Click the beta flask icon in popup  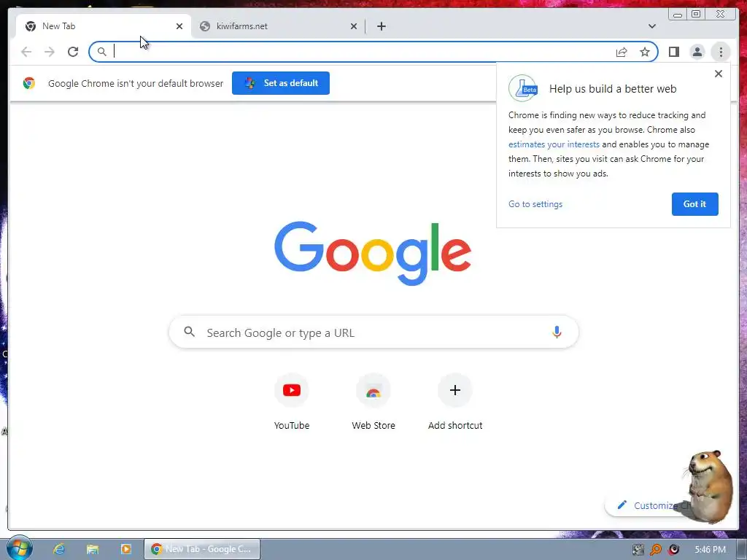(x=523, y=88)
